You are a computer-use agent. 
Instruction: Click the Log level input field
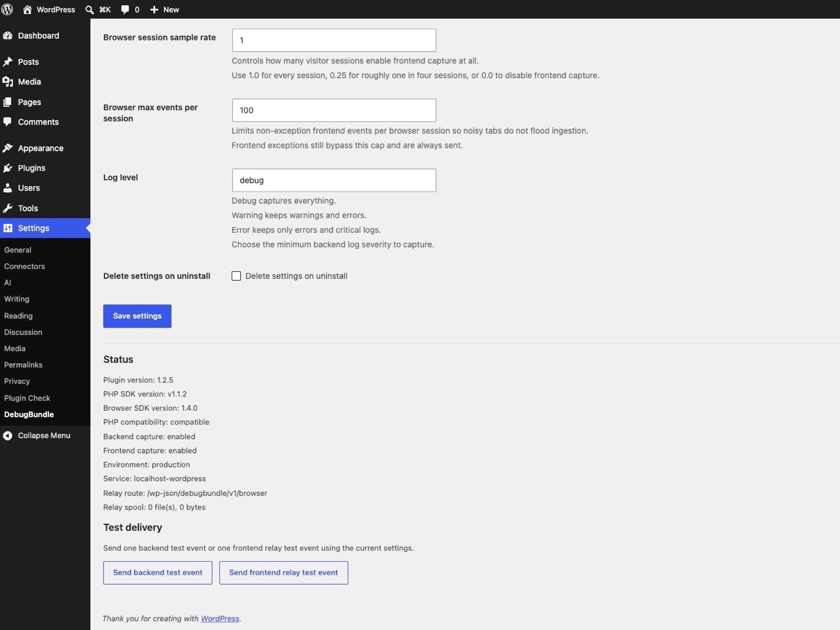pyautogui.click(x=334, y=180)
